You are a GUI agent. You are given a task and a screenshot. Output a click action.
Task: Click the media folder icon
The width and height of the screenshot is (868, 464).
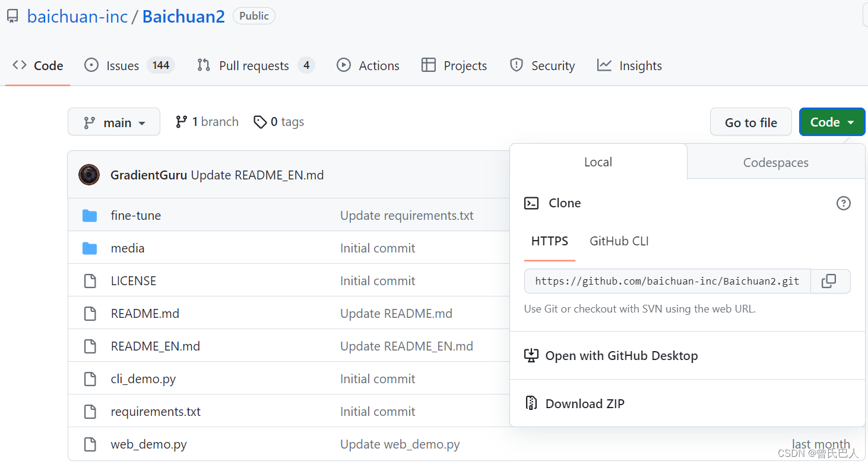[90, 248]
